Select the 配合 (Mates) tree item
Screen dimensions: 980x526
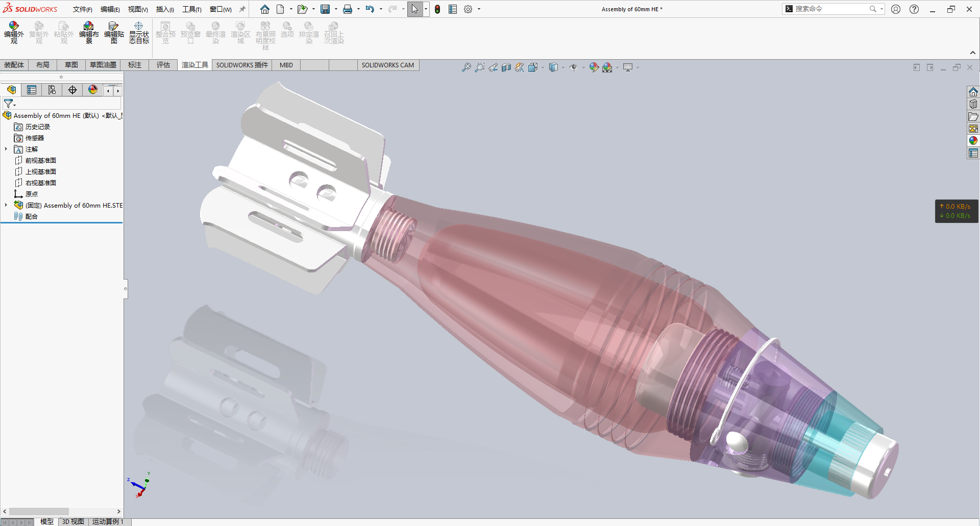point(32,216)
